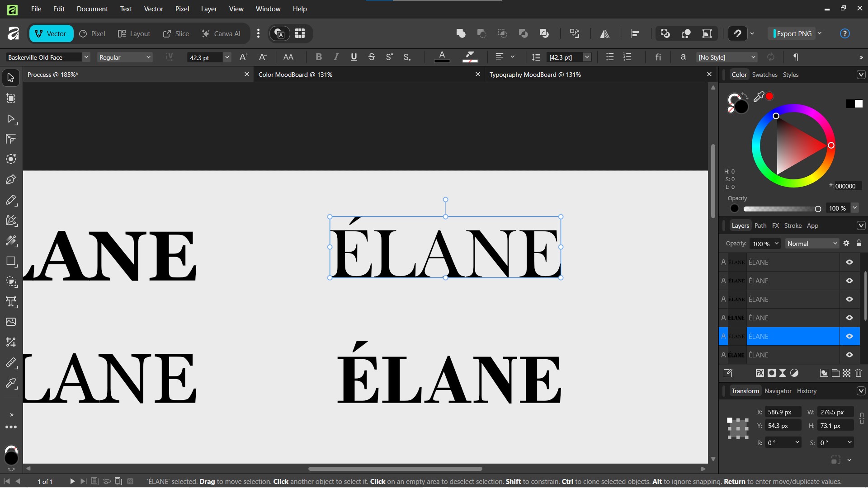Toggle the layer lock icon
Viewport: 868px width, 488px height.
859,243
